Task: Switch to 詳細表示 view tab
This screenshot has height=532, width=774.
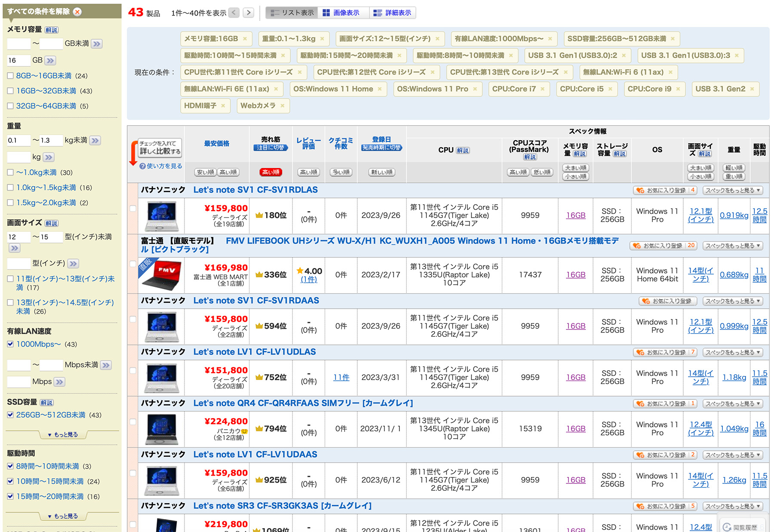Action: (x=393, y=13)
